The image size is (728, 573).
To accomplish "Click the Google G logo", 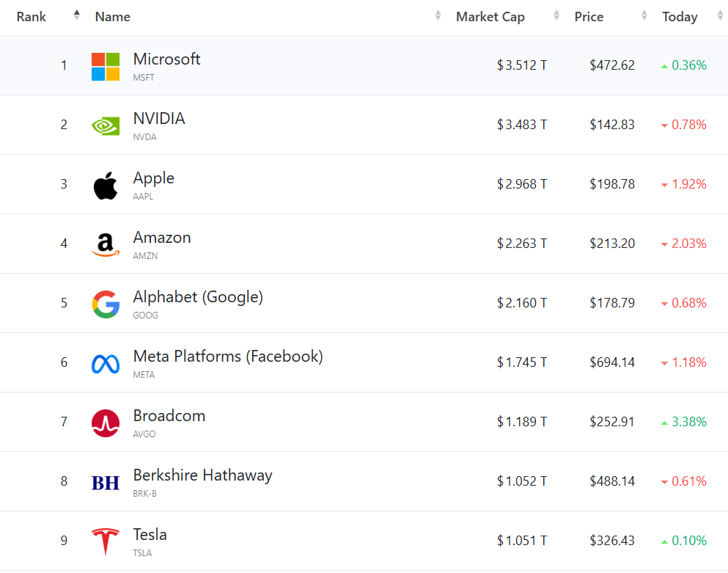I will (106, 304).
